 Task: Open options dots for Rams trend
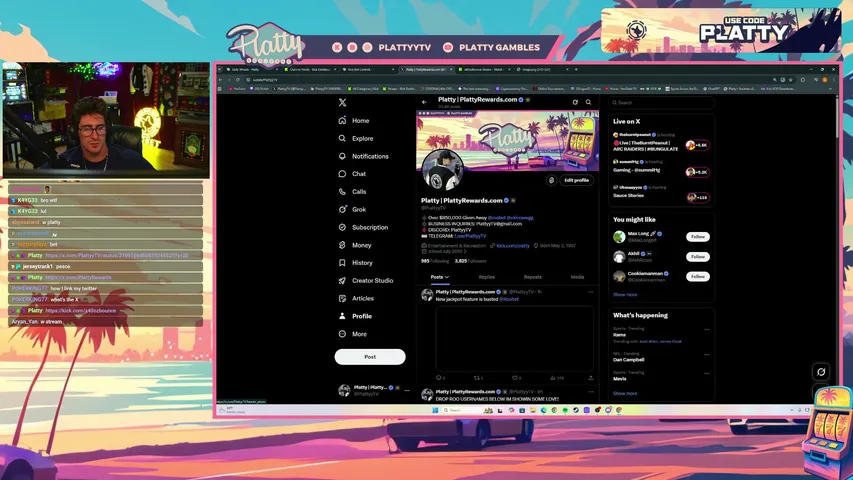[x=707, y=329]
